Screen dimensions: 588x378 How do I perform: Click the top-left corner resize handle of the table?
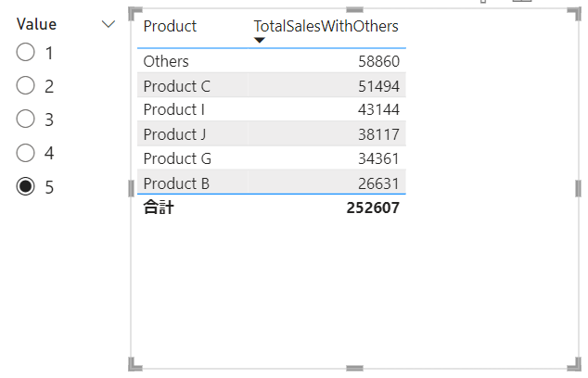134,13
